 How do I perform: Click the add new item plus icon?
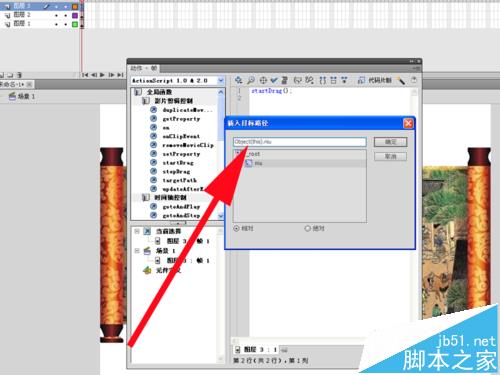pos(238,80)
